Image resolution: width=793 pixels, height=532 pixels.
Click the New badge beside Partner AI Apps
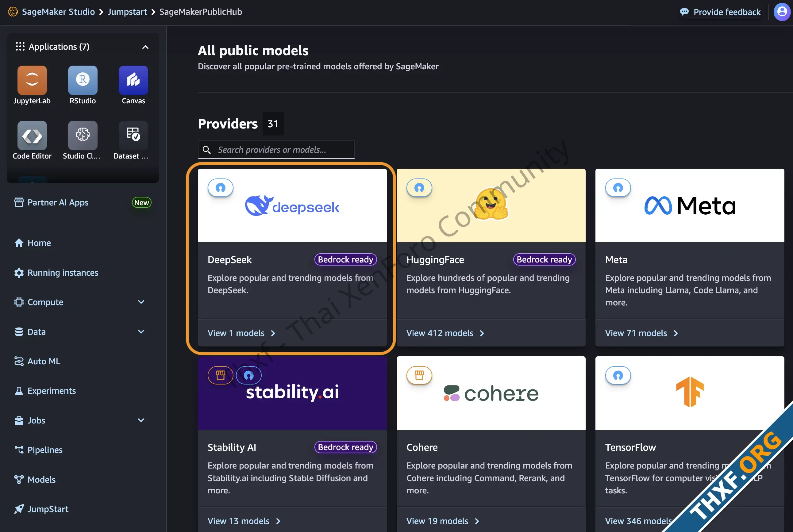[141, 203]
